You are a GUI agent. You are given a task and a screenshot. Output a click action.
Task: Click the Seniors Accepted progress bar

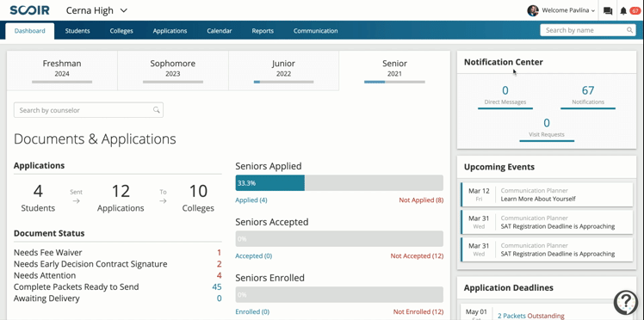(339, 239)
